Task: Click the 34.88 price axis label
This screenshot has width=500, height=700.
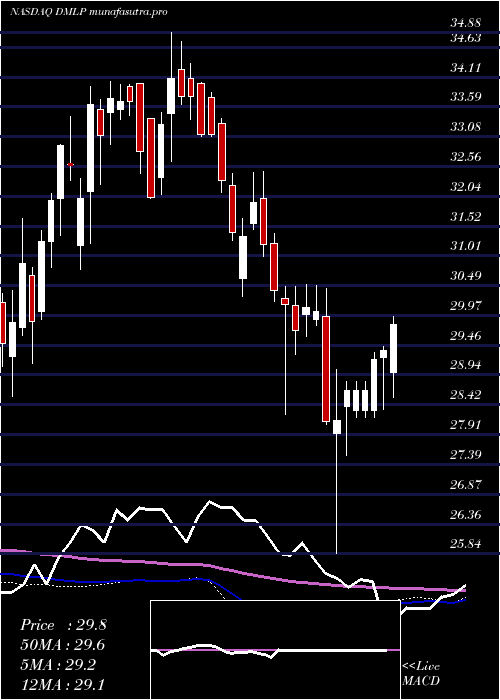Action: (x=465, y=23)
